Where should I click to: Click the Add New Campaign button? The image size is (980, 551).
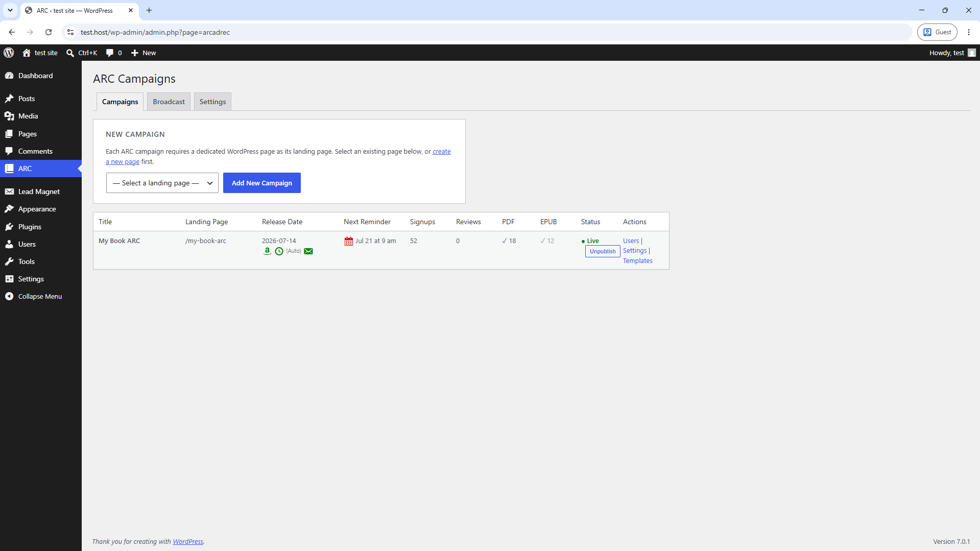coord(262,183)
